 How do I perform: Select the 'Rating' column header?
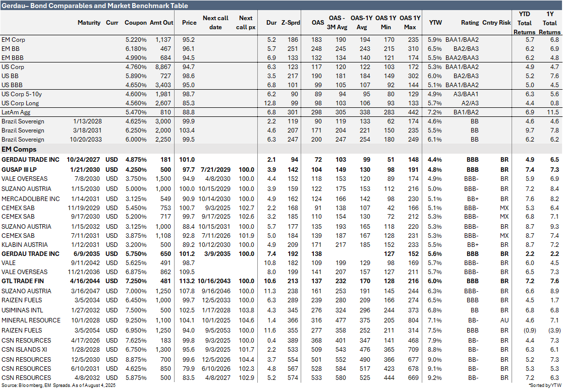[470, 23]
